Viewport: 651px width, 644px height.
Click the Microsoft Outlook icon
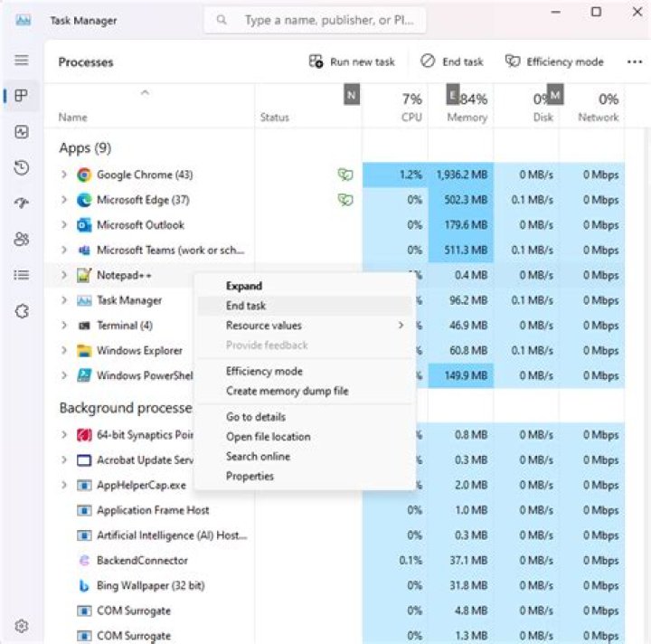pyautogui.click(x=84, y=225)
